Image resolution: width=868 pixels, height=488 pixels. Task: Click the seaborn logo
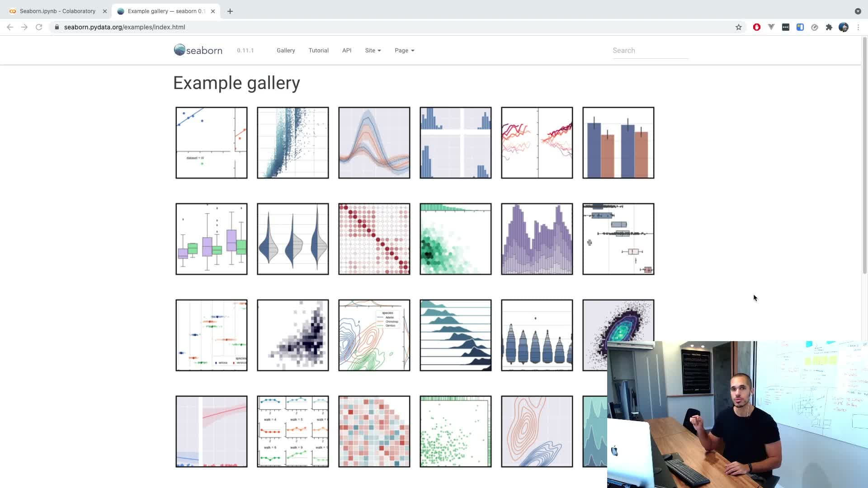coord(198,50)
